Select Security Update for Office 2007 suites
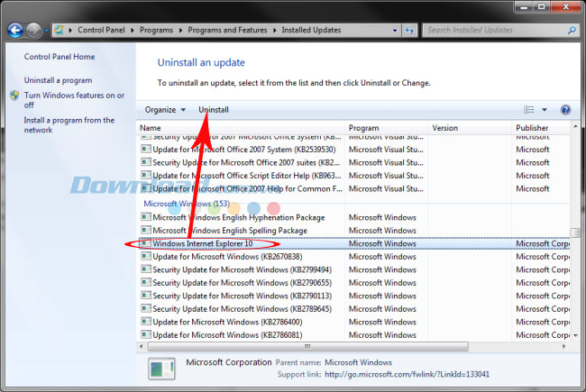The image size is (586, 392). [x=246, y=162]
